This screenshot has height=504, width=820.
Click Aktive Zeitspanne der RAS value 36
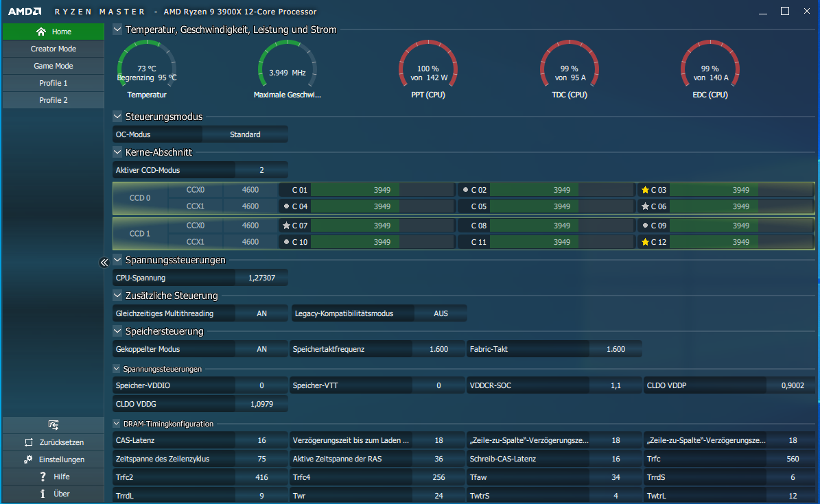(x=438, y=459)
